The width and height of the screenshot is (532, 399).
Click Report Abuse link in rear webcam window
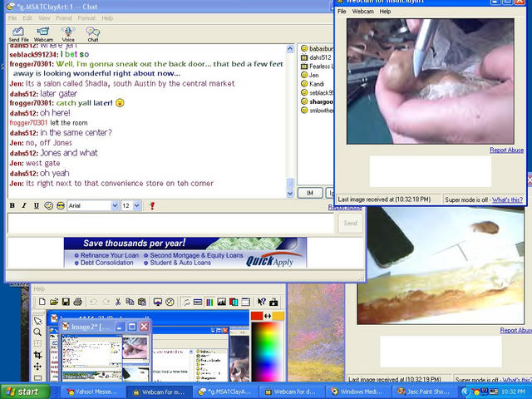515,330
